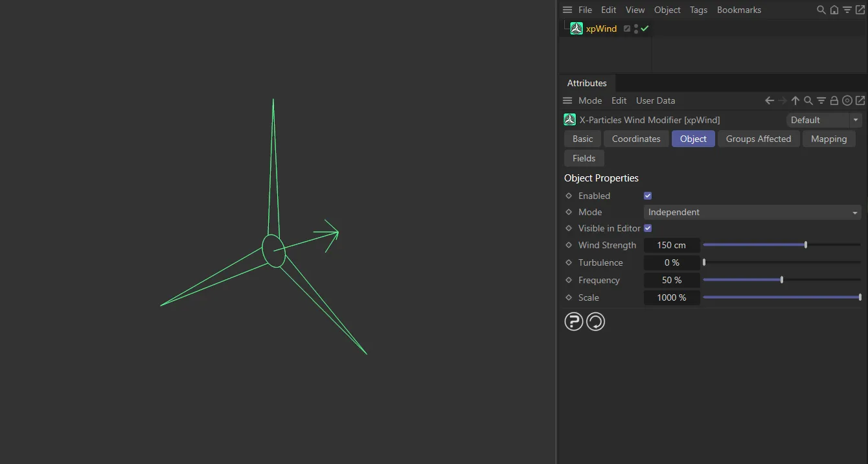Viewport: 868px width, 464px height.
Task: Click the back arrow in the Attributes panel
Action: 768,100
